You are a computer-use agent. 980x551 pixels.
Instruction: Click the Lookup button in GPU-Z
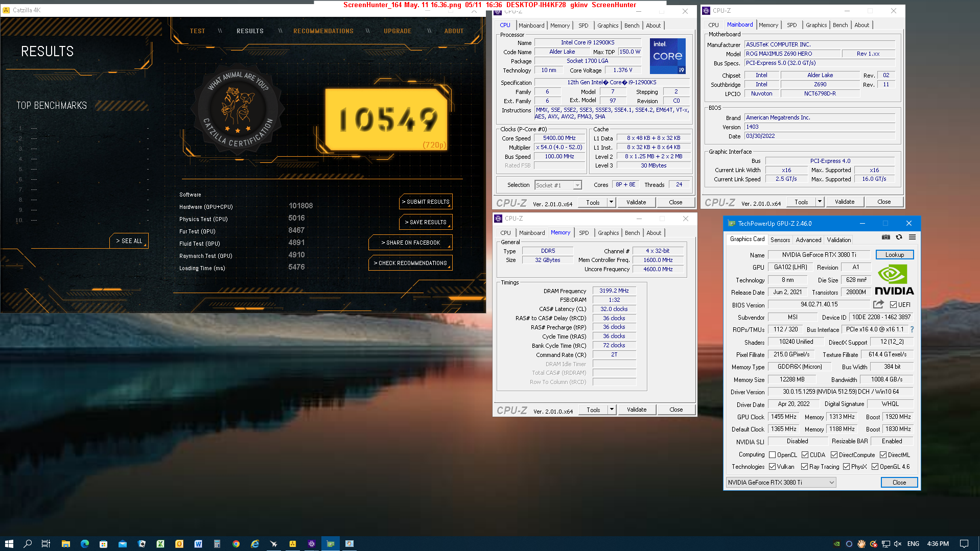[895, 255]
